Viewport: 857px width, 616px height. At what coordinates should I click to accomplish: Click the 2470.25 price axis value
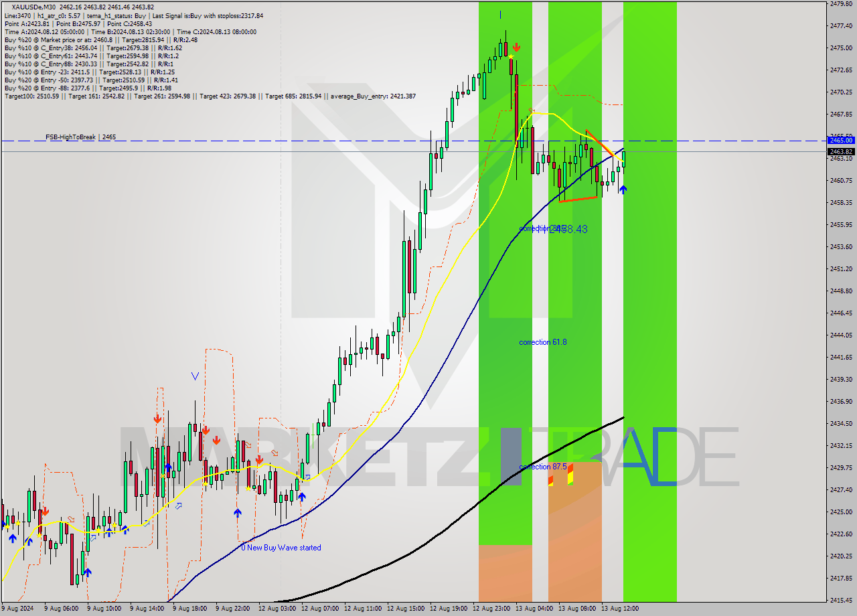[841, 92]
